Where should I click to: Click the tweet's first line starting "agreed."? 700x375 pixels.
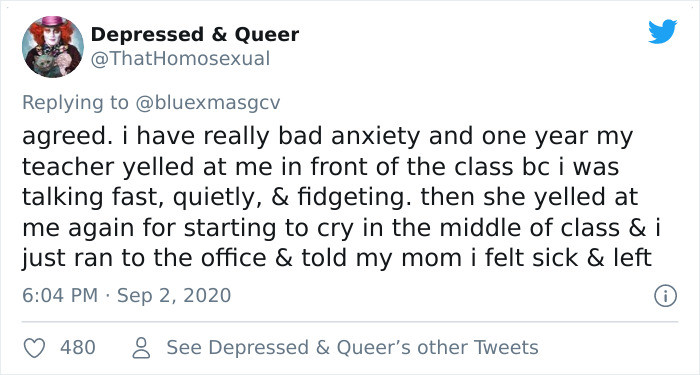328,137
